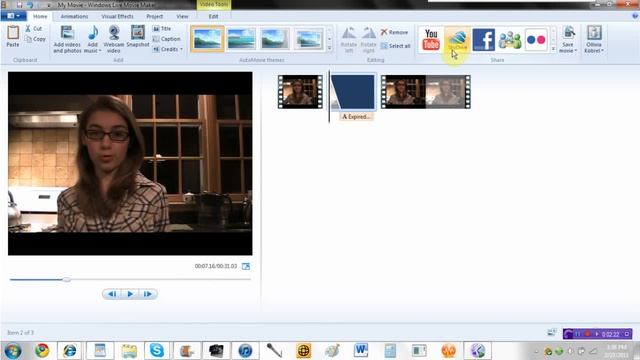Screen dimensions: 640x360
Task: Start Webcam video capture
Action: [113, 39]
